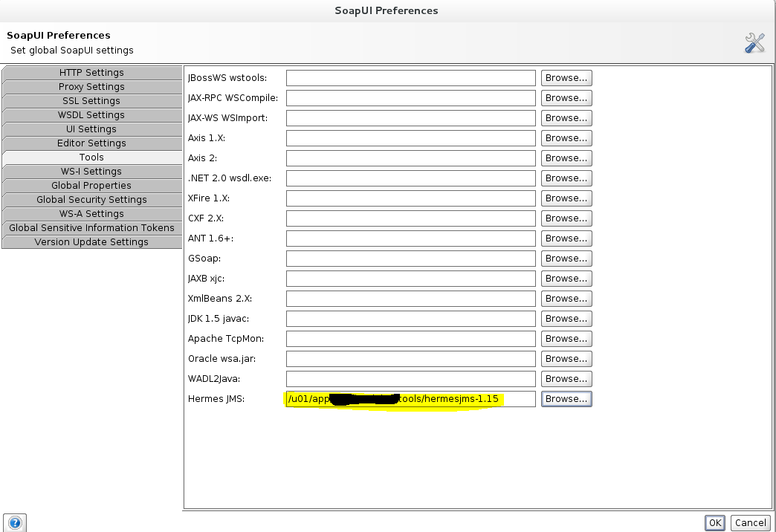Browse for JAX-RPC WSCompile path

click(x=566, y=98)
